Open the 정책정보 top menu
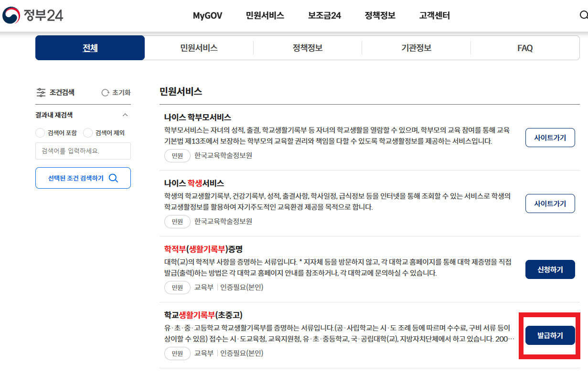588x375 pixels. (x=380, y=15)
